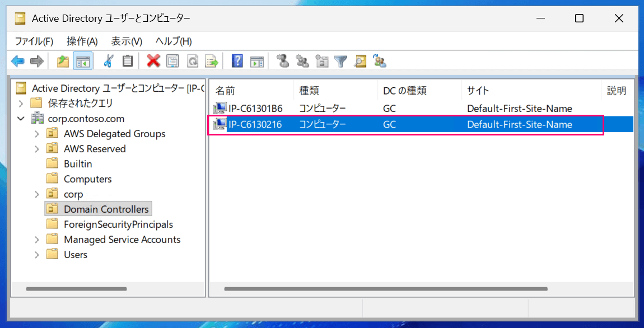Click the create new user icon
Viewport: 644px width, 328px height.
click(x=283, y=62)
